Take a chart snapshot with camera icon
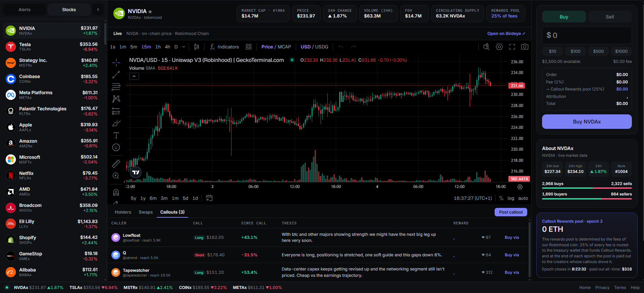 [525, 47]
